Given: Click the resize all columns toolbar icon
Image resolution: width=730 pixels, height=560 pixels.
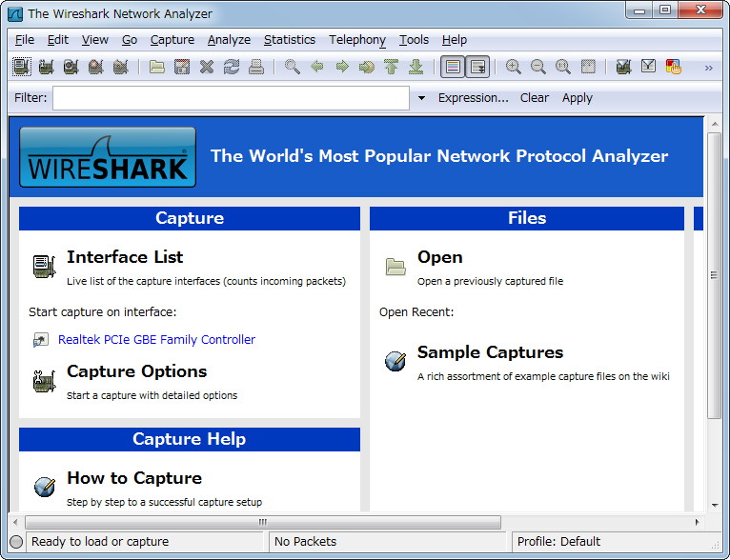Looking at the screenshot, I should (588, 67).
